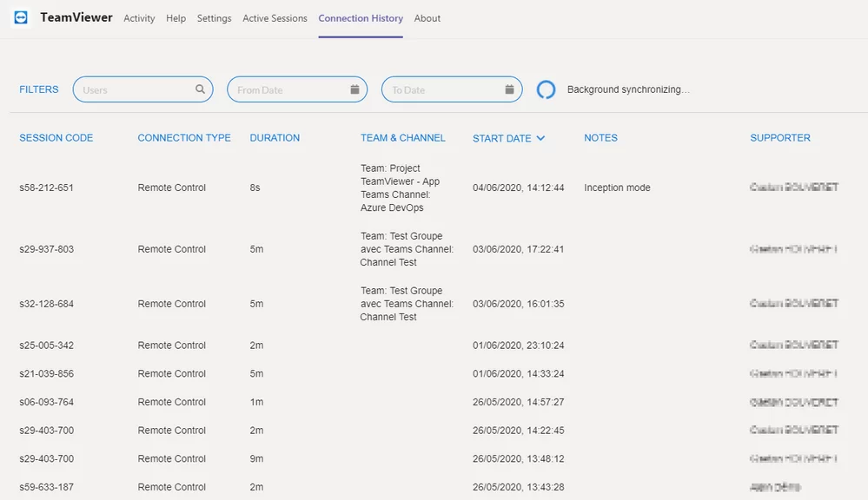Select session row s58-212-651
The image size is (868, 500).
point(46,187)
